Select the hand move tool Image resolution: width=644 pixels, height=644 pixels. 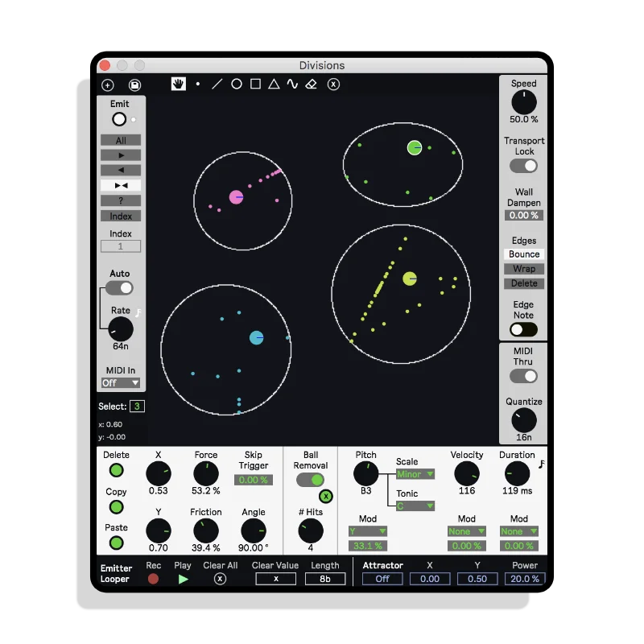178,84
